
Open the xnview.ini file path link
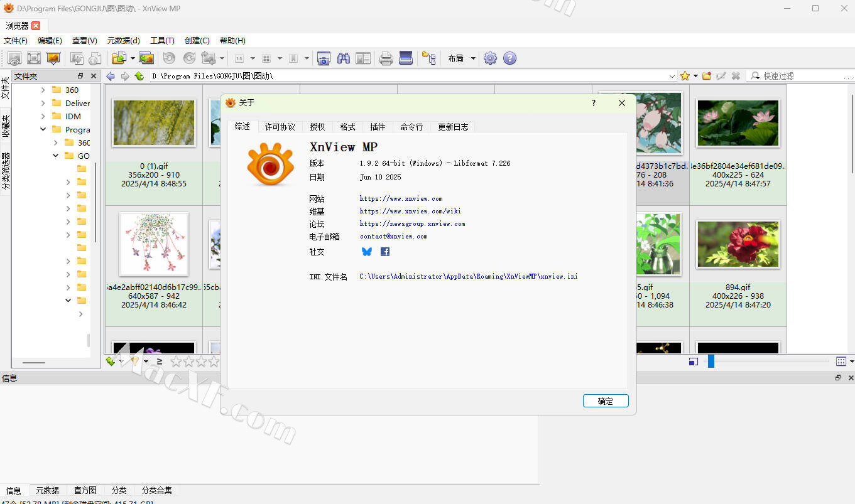[x=469, y=276]
